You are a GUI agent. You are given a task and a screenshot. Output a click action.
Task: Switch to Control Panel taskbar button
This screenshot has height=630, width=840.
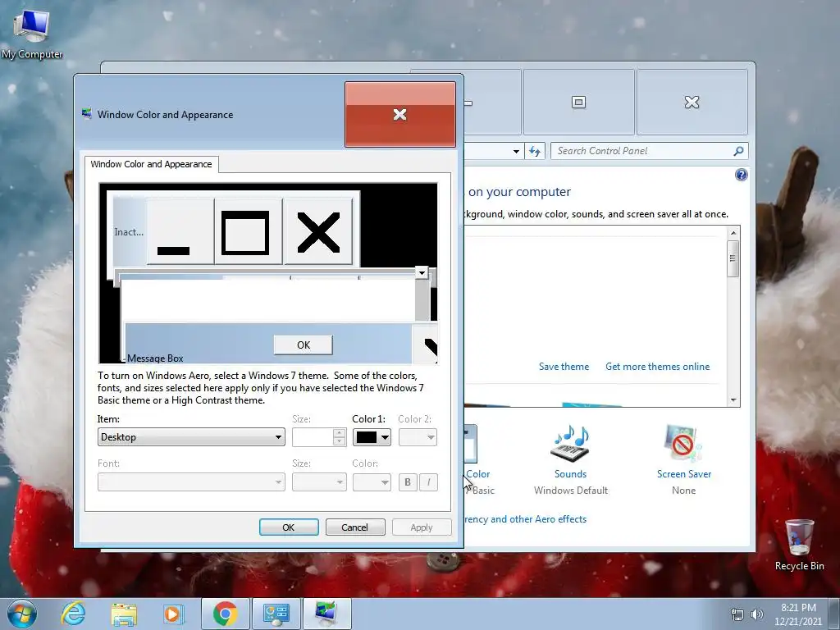click(x=276, y=614)
